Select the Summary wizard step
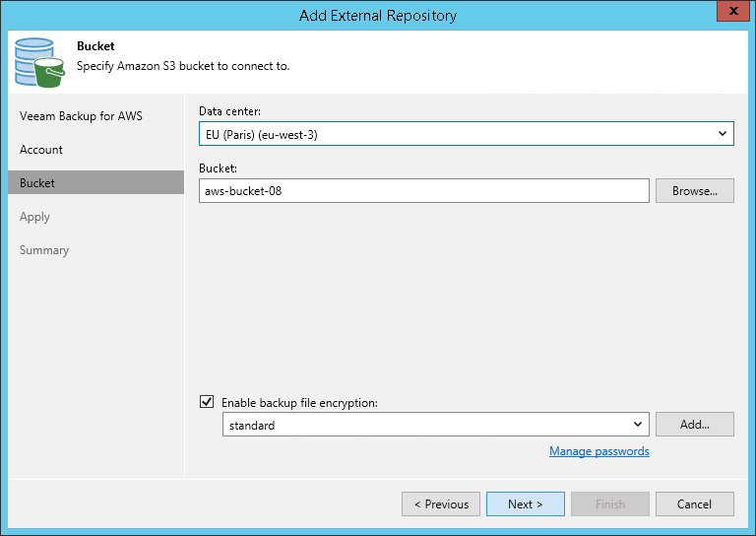This screenshot has height=536, width=756. coord(44,250)
